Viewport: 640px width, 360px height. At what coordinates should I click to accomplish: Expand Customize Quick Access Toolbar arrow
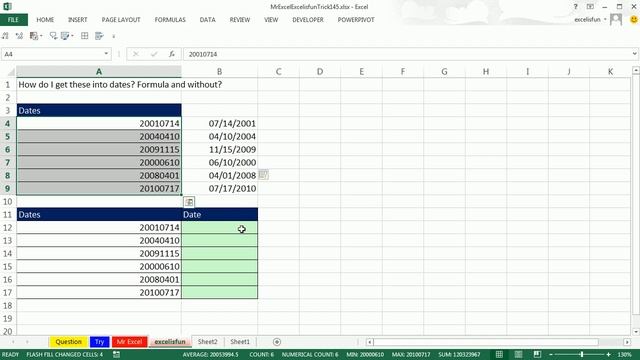click(x=113, y=36)
